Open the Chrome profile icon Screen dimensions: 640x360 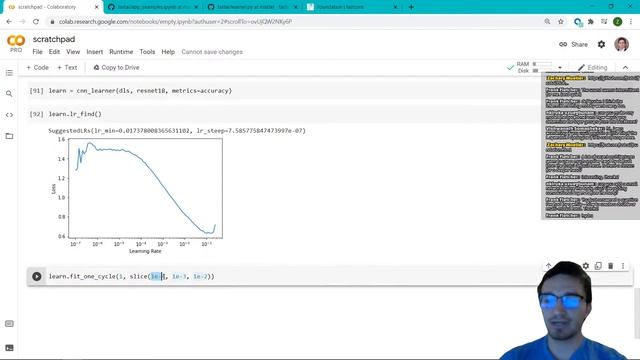pos(618,22)
